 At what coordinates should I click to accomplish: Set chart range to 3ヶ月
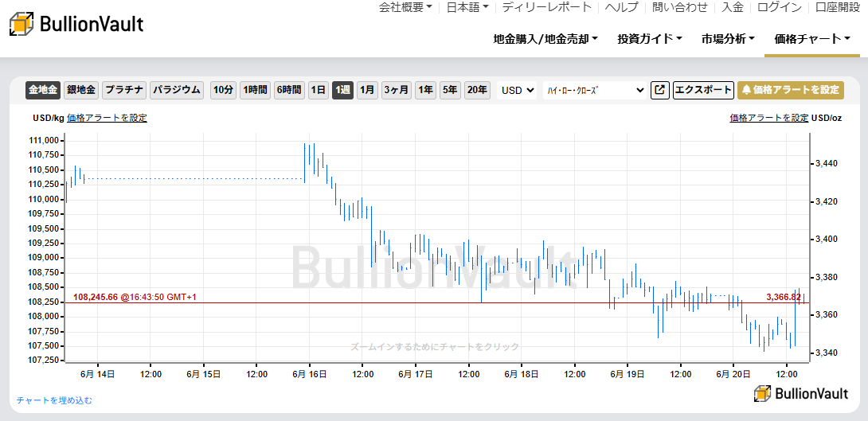[x=397, y=90]
